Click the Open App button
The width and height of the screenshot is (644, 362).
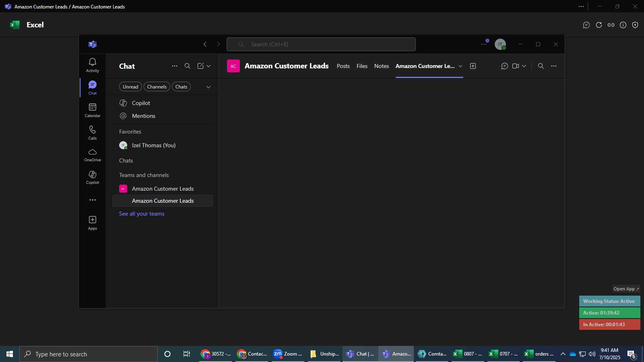[626, 289]
